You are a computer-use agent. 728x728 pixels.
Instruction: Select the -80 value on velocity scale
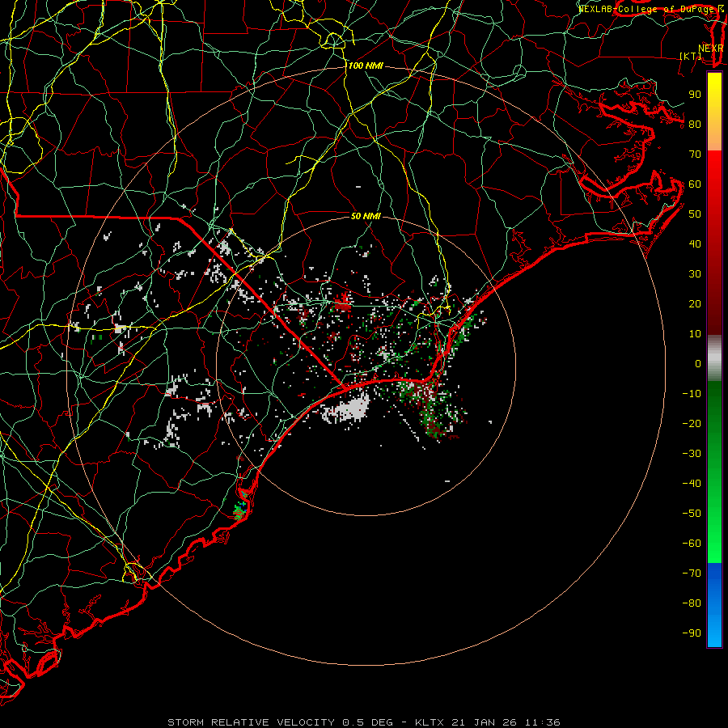[692, 603]
